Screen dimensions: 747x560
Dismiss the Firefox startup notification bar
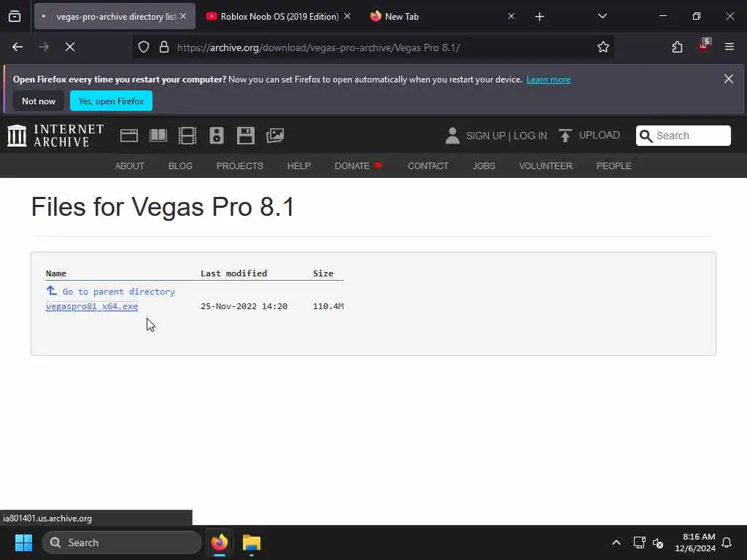click(x=729, y=79)
